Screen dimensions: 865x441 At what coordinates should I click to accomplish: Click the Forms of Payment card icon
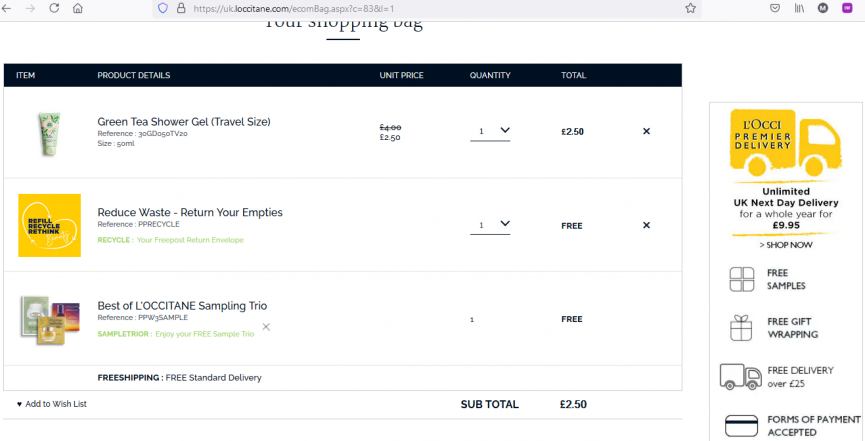pyautogui.click(x=741, y=426)
